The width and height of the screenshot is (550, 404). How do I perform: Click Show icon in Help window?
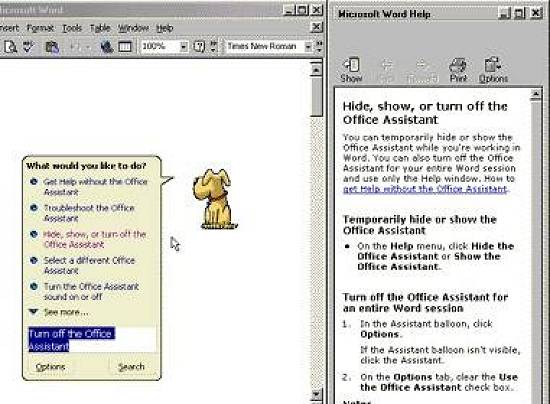[x=351, y=70]
